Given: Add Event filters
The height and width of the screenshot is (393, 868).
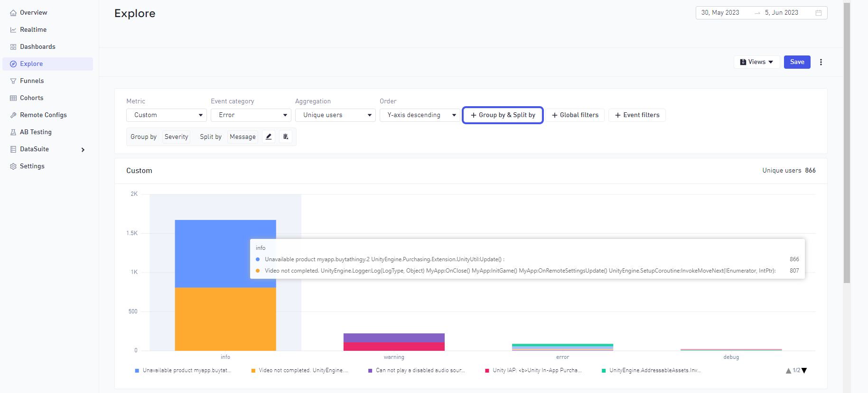Looking at the screenshot, I should (637, 115).
